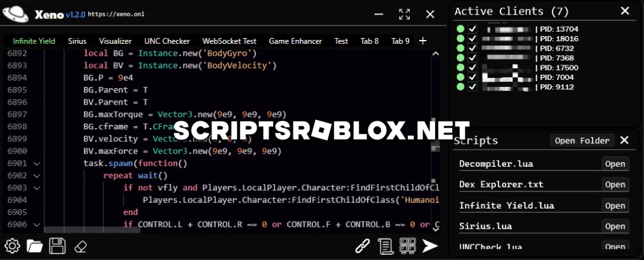
Task: Select the Test tab
Action: [341, 41]
